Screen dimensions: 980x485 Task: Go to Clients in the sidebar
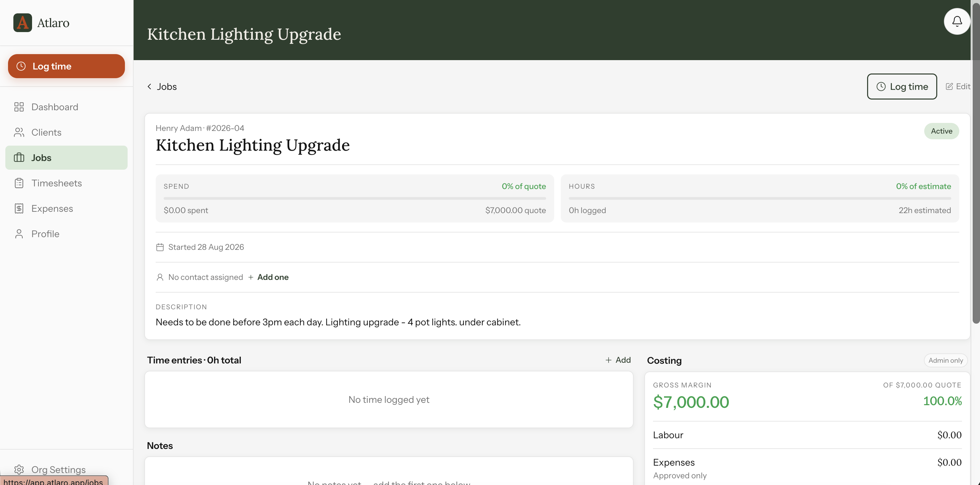(x=66, y=132)
